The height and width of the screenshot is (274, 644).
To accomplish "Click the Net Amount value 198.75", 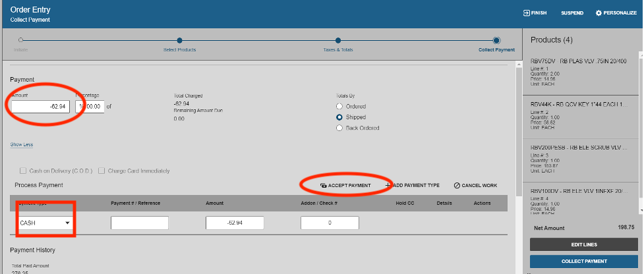I will (x=626, y=228).
